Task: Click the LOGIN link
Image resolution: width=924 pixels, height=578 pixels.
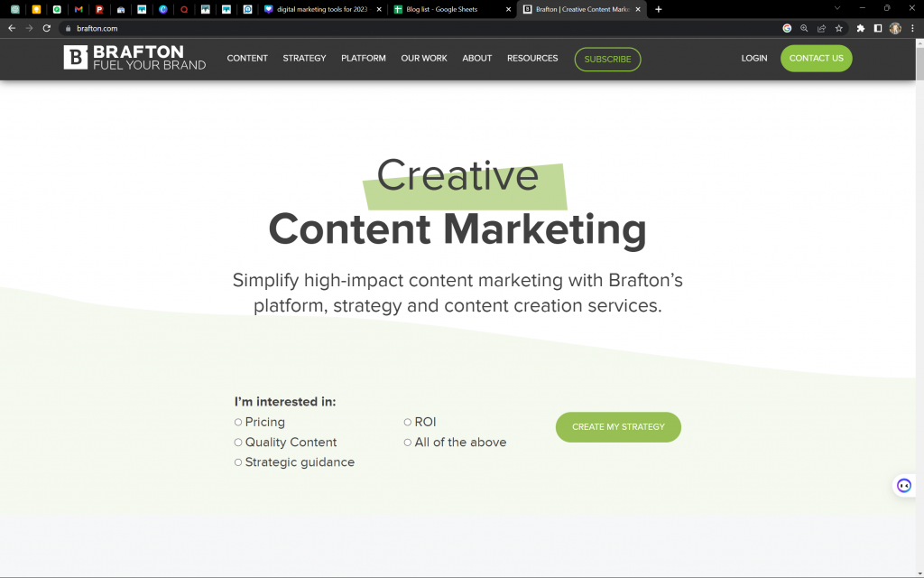Action: pos(754,59)
